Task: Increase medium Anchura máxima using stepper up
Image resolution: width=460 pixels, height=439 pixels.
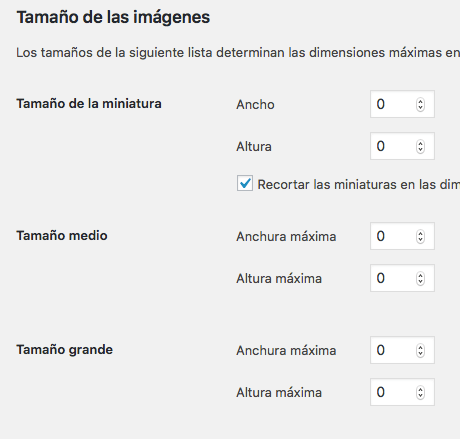Action: click(x=421, y=233)
